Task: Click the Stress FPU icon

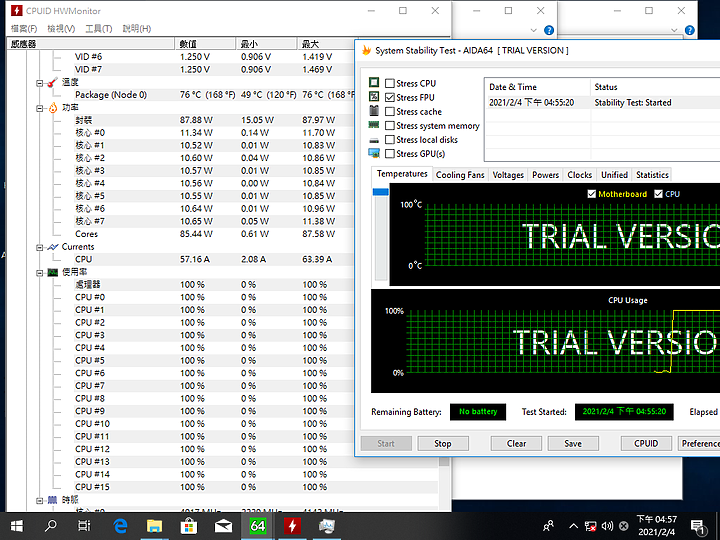Action: [x=374, y=96]
